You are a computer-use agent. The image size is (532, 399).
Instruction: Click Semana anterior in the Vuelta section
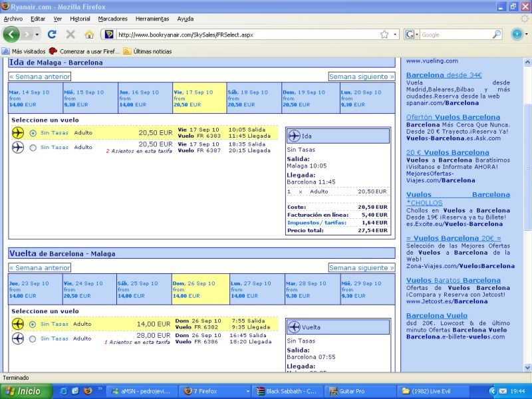(x=40, y=268)
